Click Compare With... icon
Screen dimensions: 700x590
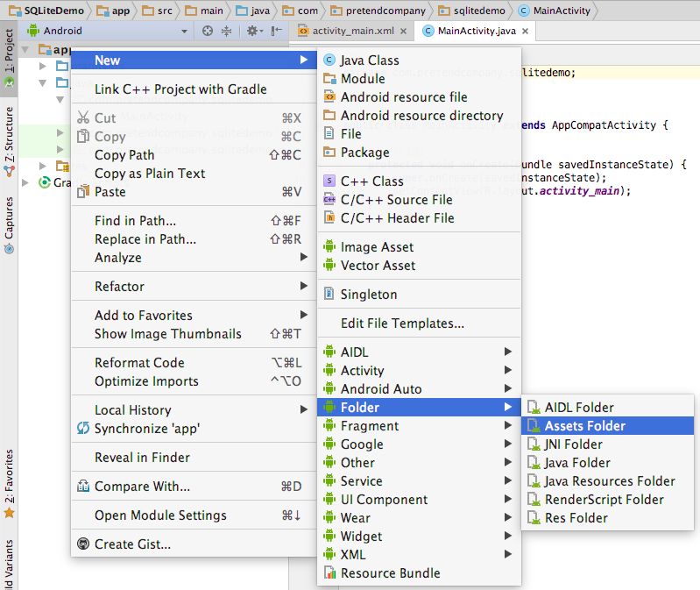(x=83, y=486)
